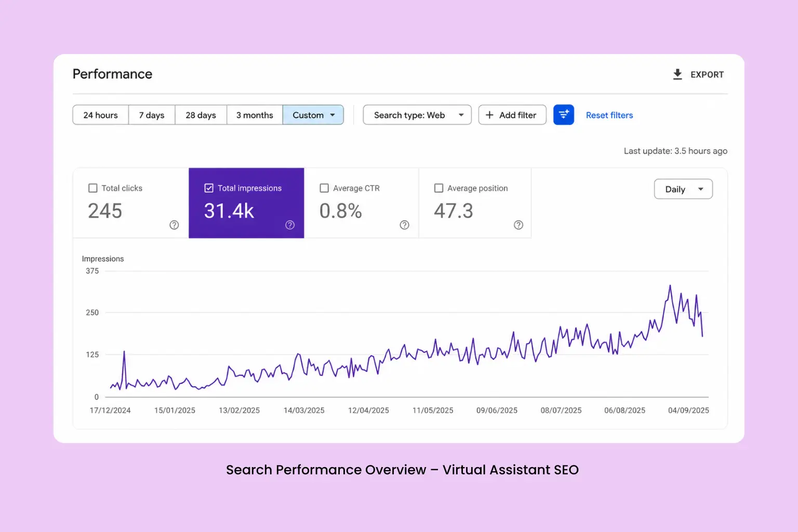Click the 15/01/2025 date on chart axis
This screenshot has height=532, width=798.
pyautogui.click(x=175, y=410)
